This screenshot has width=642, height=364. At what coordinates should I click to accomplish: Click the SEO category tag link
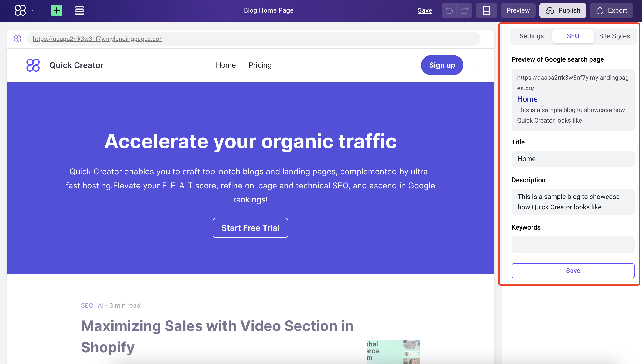[x=87, y=305]
